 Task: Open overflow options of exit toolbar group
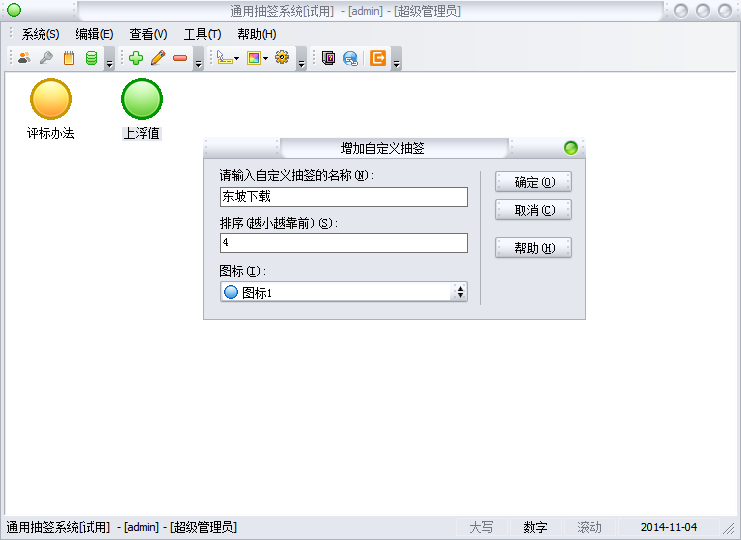tap(396, 59)
